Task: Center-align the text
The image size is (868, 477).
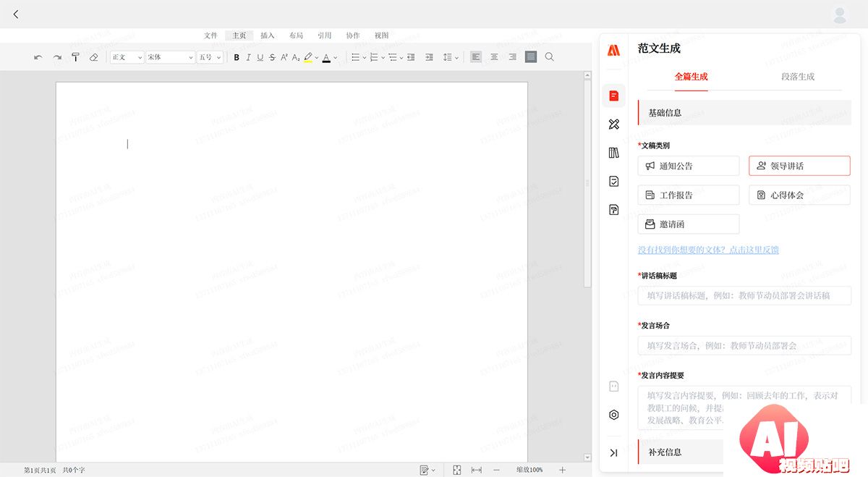Action: click(x=494, y=57)
